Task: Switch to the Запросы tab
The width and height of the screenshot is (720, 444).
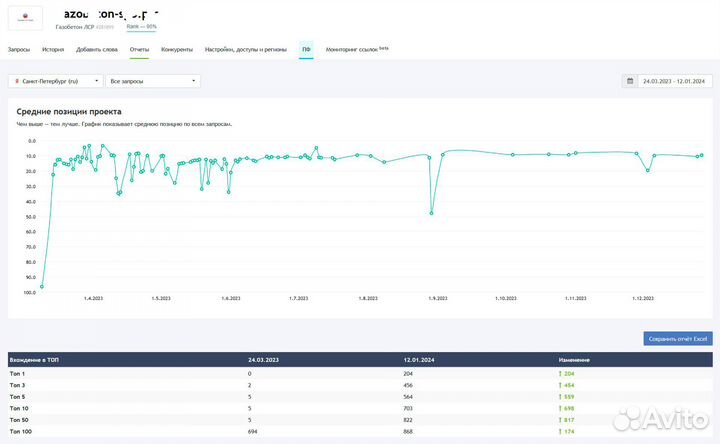Action: [18, 48]
